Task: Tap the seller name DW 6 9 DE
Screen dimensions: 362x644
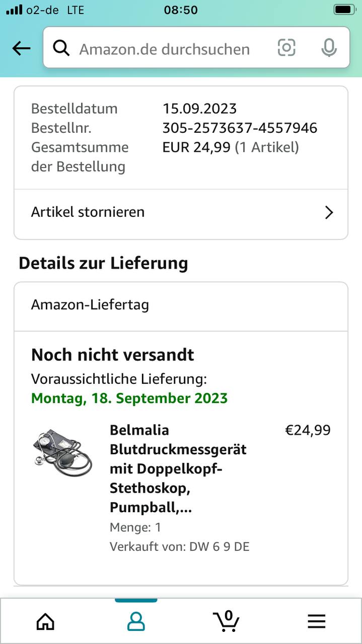Action: click(x=219, y=546)
